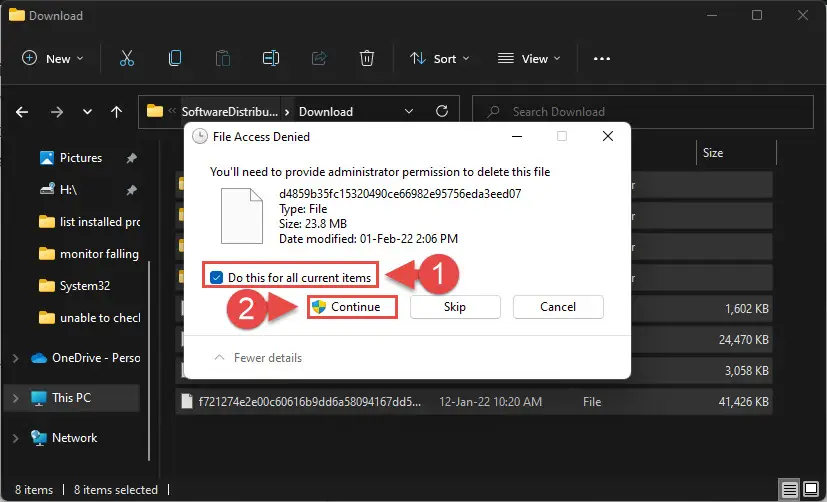Click 8 items selected in status bar
827x502 pixels.
click(x=116, y=490)
